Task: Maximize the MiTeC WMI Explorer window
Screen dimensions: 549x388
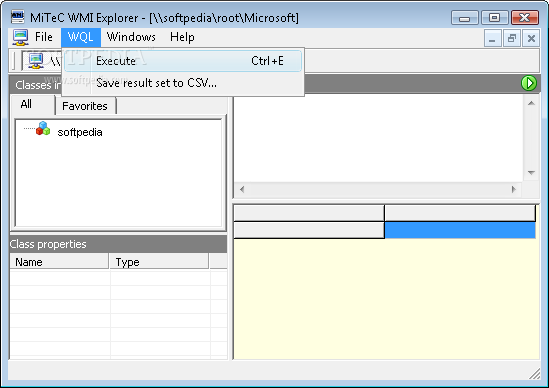Action: pos(494,18)
